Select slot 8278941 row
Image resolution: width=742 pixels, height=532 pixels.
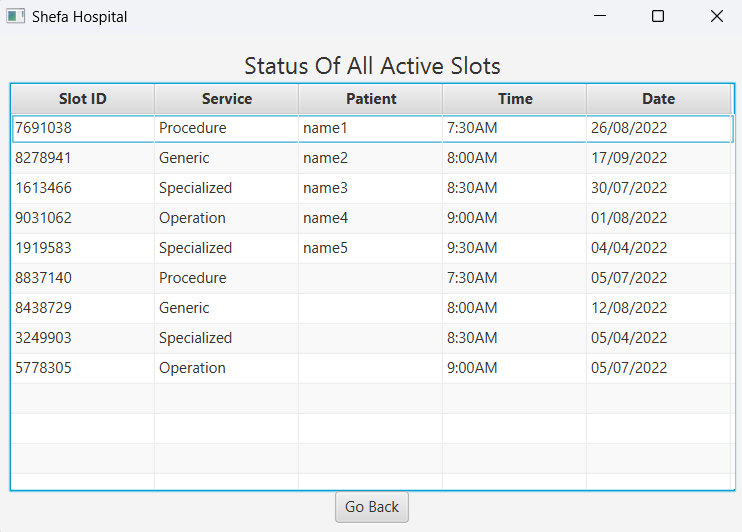coord(44,158)
